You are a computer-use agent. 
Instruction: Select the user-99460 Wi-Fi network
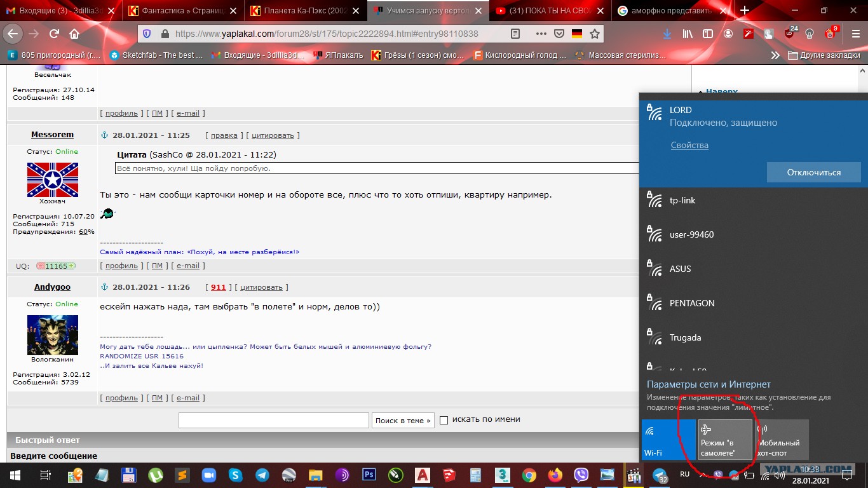(x=754, y=235)
